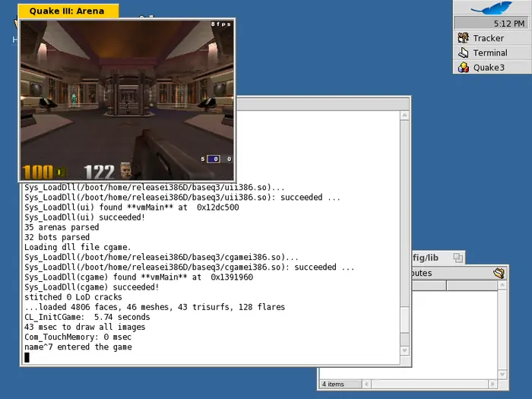Screen dimensions: 532x399
Task: Click the right arrow of Tracker horizontal scrollbar
Action: pyautogui.click(x=492, y=384)
